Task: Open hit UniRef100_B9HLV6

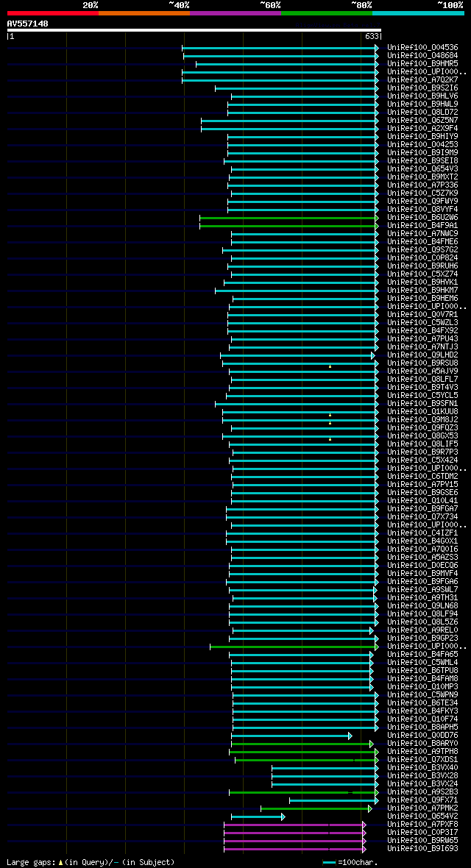Action: (422, 96)
